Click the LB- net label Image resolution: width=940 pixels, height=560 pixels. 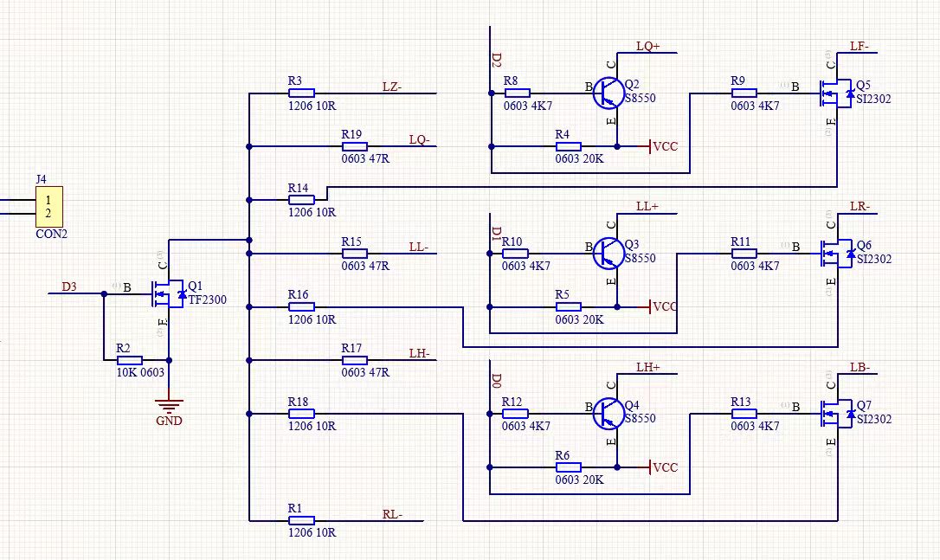(860, 367)
